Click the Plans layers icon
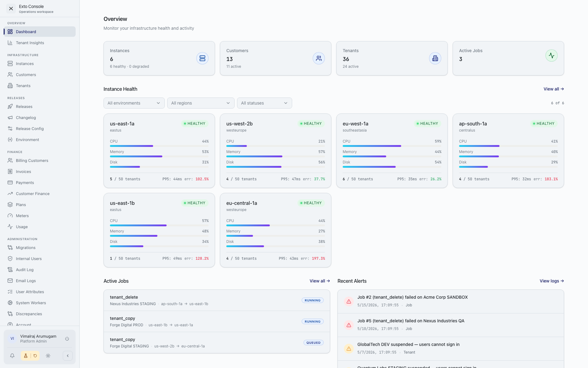 10,205
